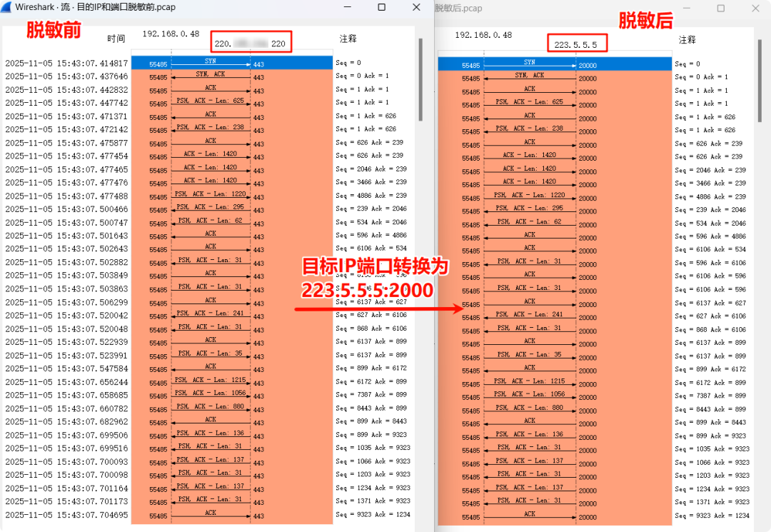Click the Wireshark fin icon in title bar
The image size is (771, 532).
click(x=6, y=7)
